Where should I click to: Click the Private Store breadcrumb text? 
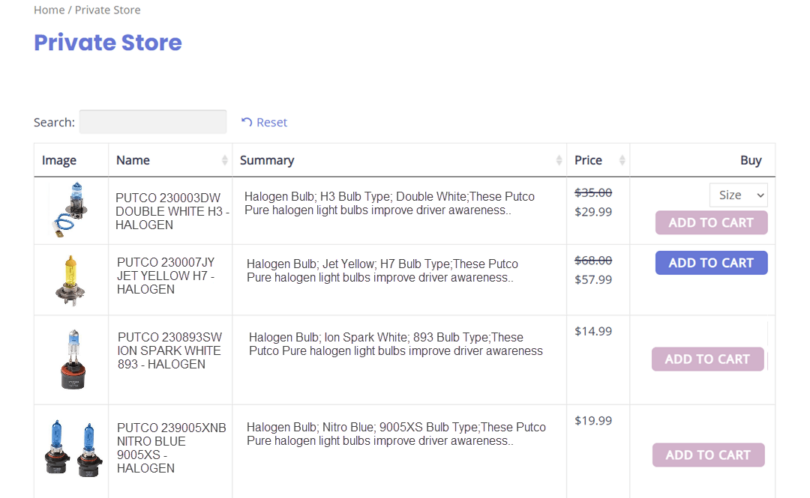[107, 10]
